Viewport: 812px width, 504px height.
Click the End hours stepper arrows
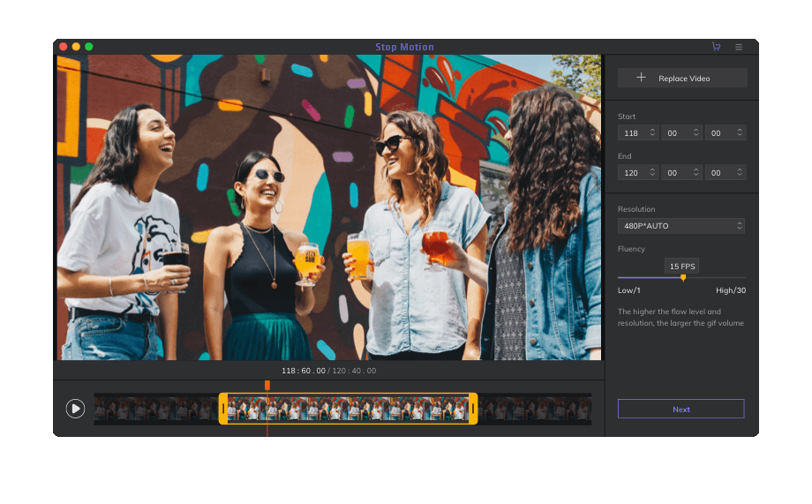[652, 172]
